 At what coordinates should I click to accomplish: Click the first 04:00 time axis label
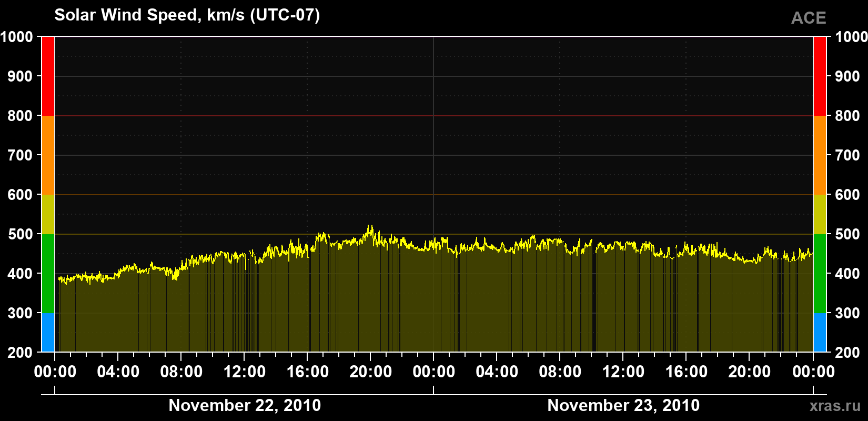coord(118,372)
